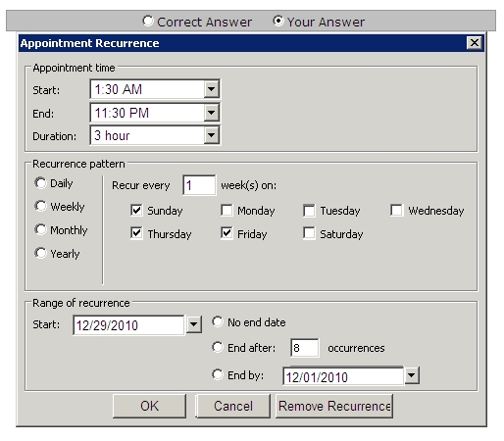
Task: Click the OK button
Action: 149,406
